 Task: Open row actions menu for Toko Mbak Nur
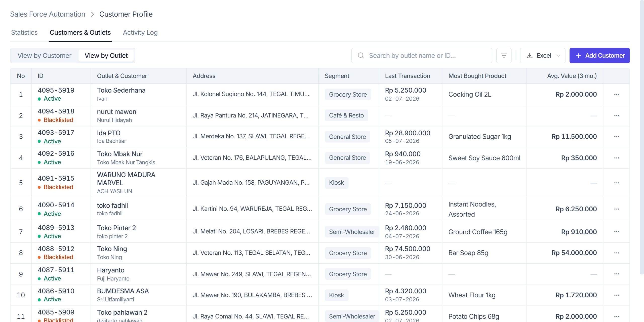click(x=617, y=158)
